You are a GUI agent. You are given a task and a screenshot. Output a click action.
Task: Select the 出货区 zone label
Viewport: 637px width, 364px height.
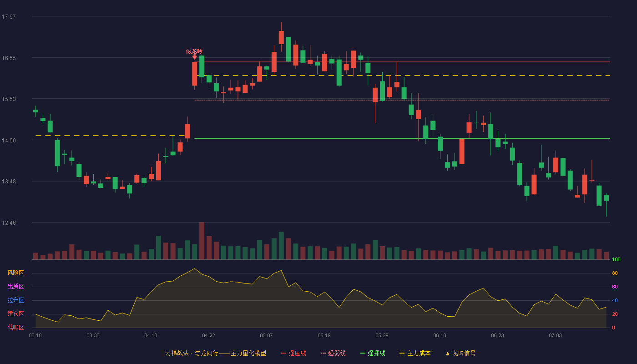(15, 287)
